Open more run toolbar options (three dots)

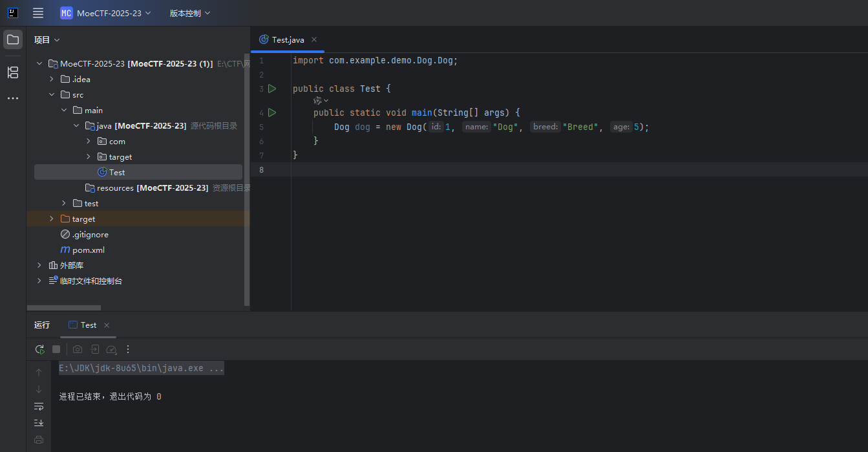click(x=128, y=349)
